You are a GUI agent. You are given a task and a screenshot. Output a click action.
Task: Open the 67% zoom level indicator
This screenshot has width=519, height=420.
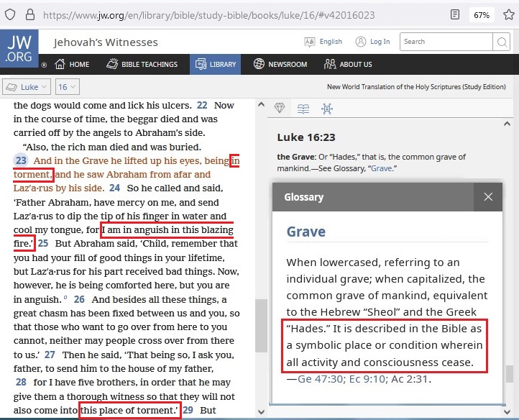click(482, 15)
